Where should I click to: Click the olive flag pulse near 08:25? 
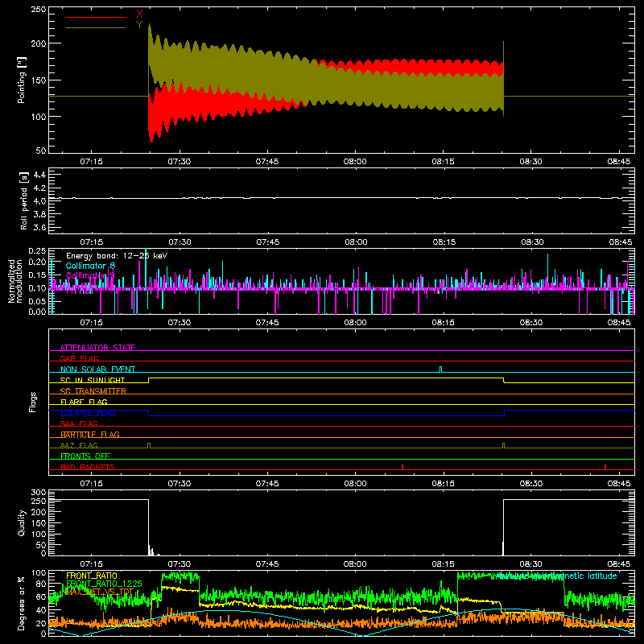click(x=504, y=446)
